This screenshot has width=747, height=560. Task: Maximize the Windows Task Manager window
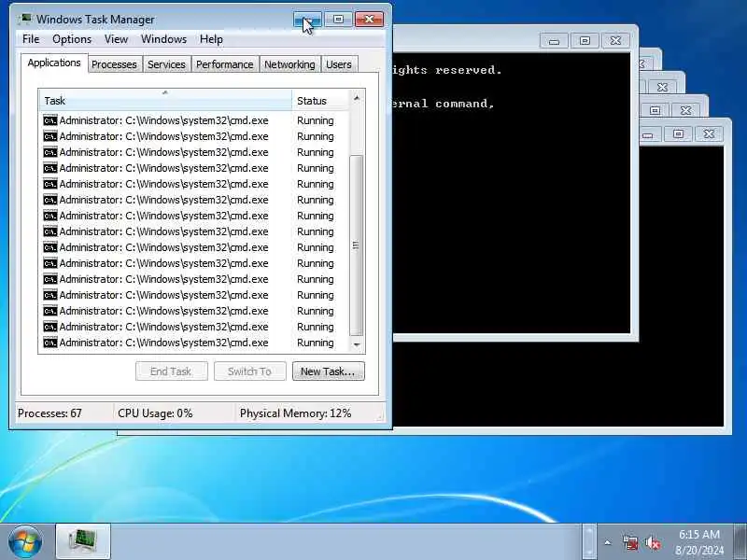tap(338, 20)
